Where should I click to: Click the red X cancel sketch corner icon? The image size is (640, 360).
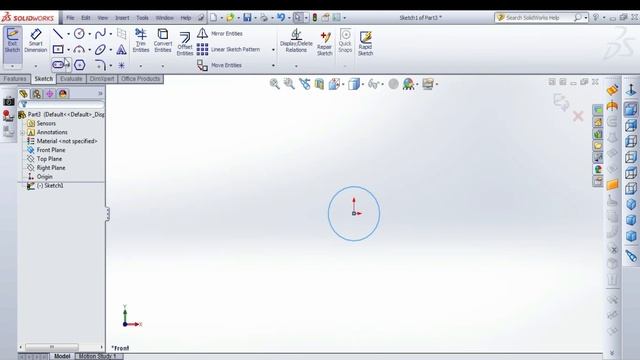click(578, 117)
